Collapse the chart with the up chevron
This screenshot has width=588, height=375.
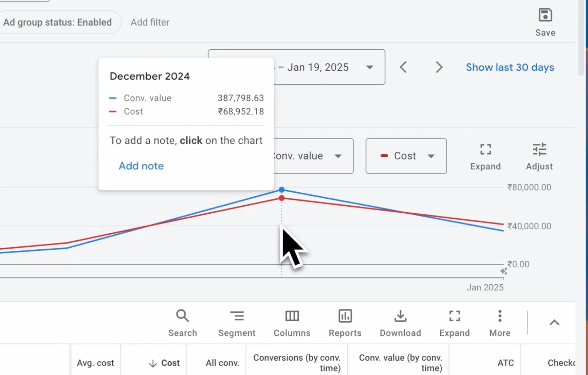554,323
